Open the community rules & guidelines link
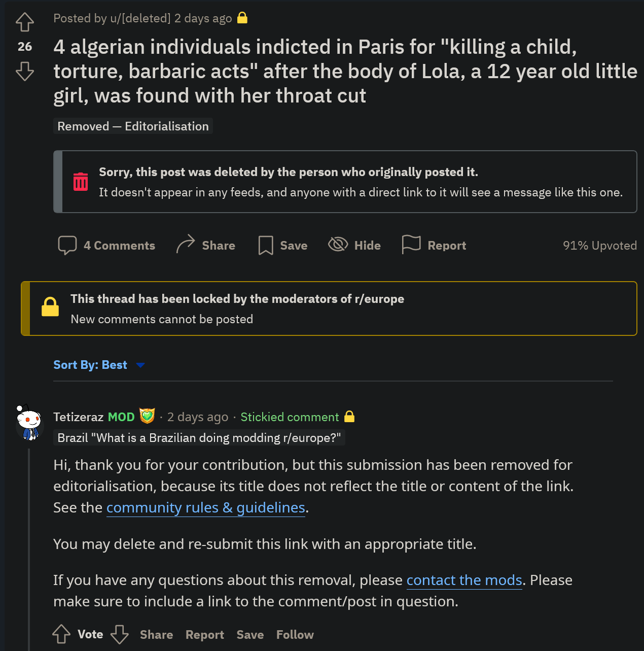Screen dimensions: 644x651 (206, 507)
